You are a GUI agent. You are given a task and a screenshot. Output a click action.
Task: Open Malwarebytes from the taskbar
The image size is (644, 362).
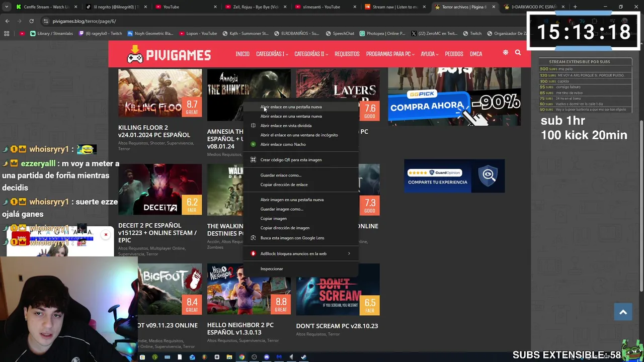(279, 357)
